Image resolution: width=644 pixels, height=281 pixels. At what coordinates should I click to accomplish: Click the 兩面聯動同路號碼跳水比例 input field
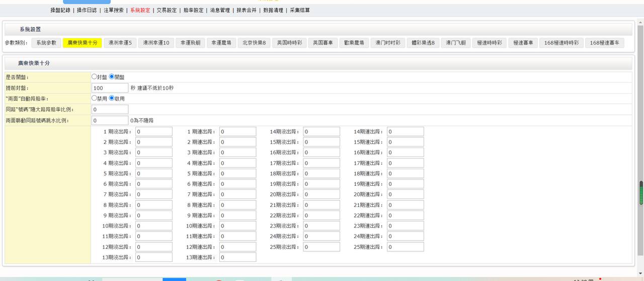pyautogui.click(x=110, y=120)
